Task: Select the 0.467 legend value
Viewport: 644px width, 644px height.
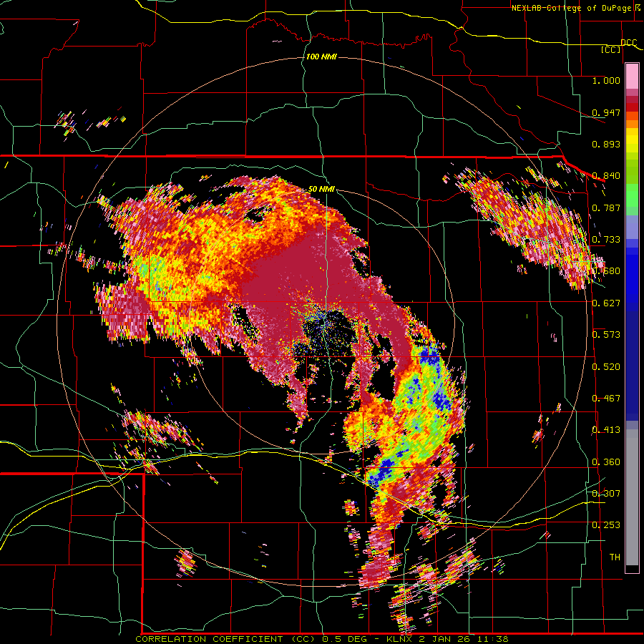Action: tap(606, 399)
